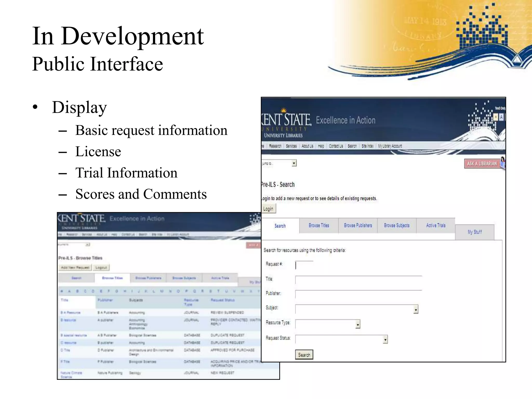Click letter A in the alphabet filter row

pyautogui.click(x=69, y=291)
